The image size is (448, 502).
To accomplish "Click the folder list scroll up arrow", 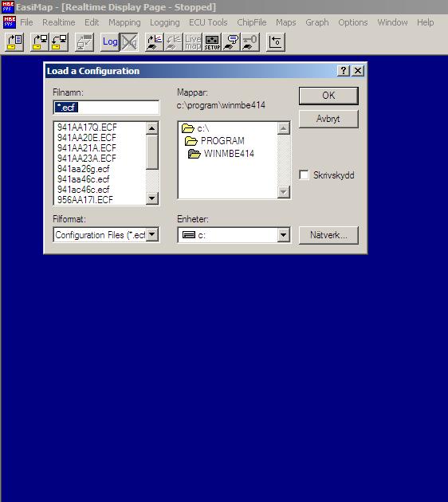I will [x=284, y=128].
